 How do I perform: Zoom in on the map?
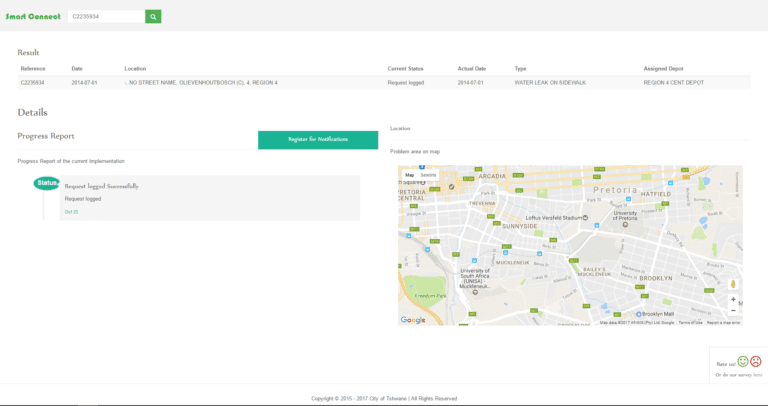733,299
